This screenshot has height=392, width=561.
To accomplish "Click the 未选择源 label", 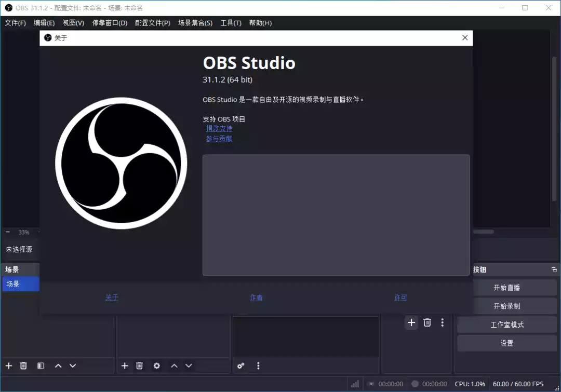I will click(x=19, y=249).
